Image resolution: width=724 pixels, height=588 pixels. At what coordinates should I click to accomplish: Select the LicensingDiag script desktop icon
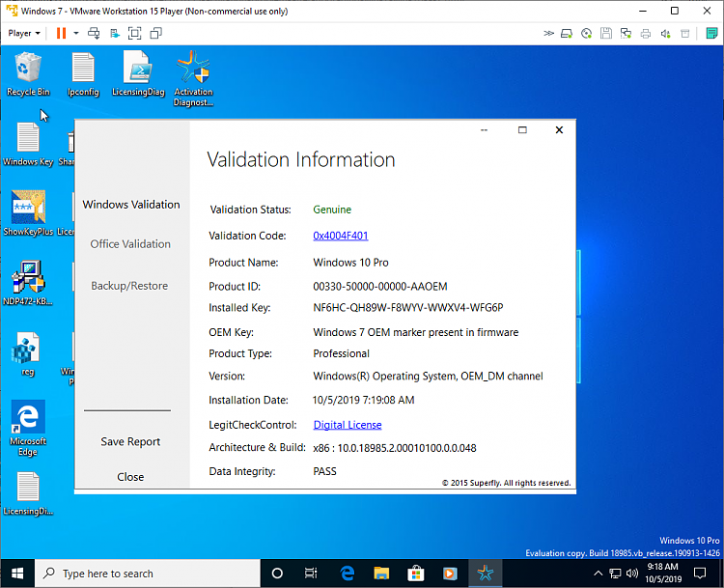pyautogui.click(x=138, y=74)
